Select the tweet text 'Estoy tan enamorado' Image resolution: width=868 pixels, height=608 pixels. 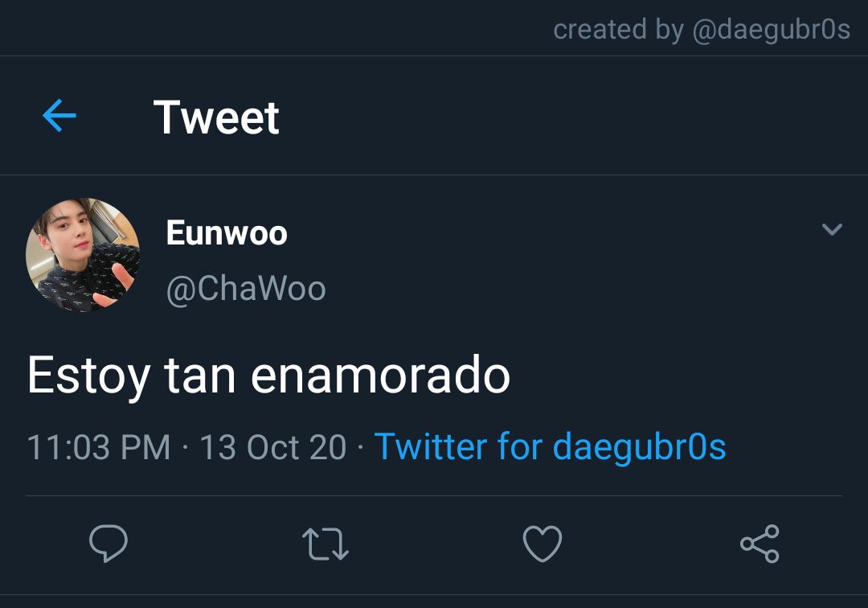pos(269,376)
